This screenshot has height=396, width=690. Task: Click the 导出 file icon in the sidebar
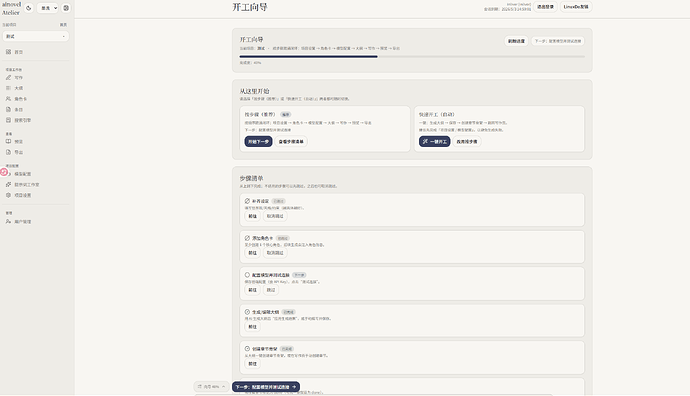coord(8,152)
